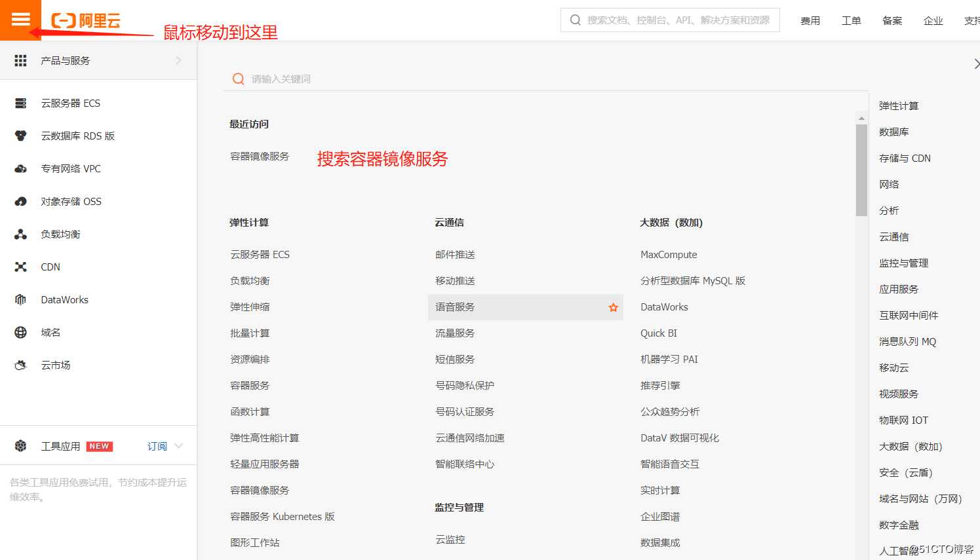Image resolution: width=980 pixels, height=560 pixels.
Task: Open the 企业 top menu
Action: pos(933,20)
